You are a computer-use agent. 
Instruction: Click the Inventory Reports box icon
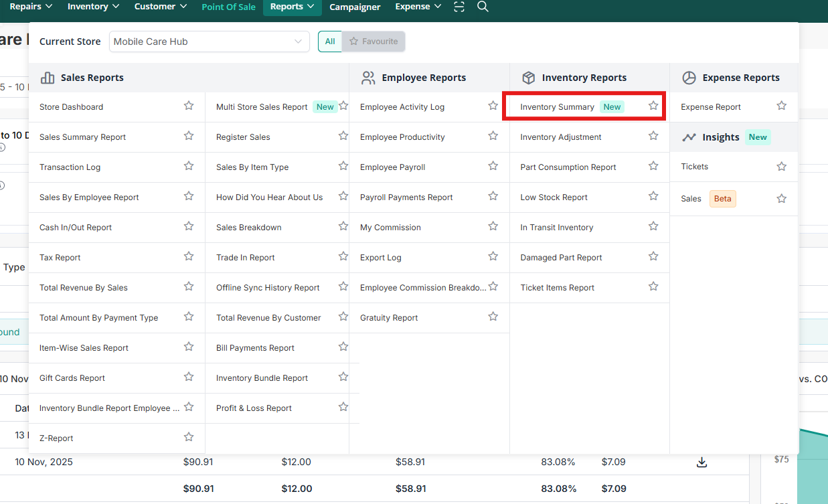tap(529, 78)
